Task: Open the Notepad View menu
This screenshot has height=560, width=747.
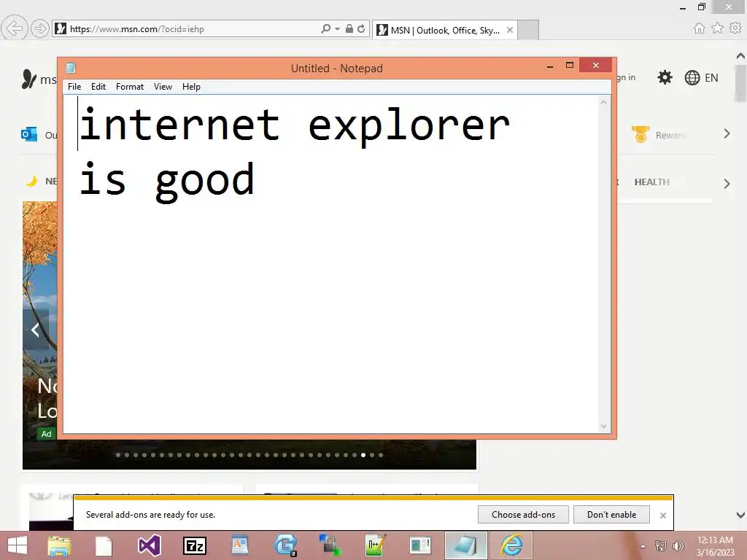Action: (x=163, y=87)
